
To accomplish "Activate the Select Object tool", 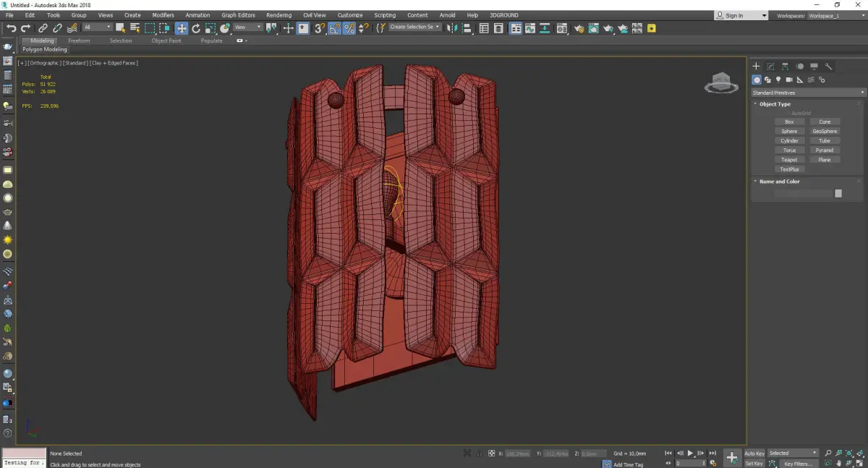I will (120, 28).
